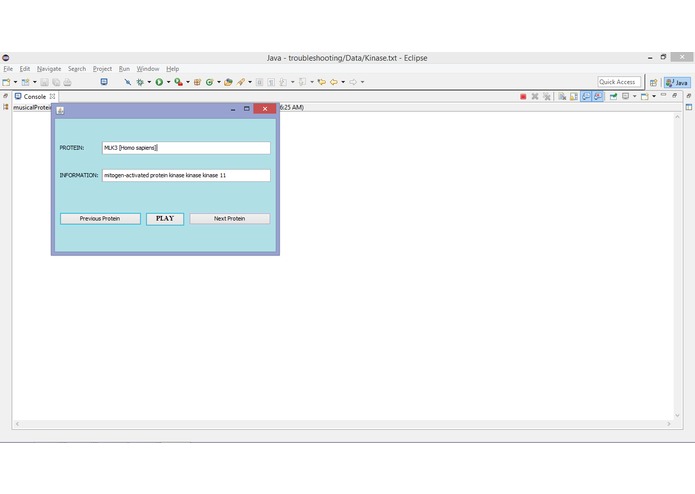Open the Help menu
695x494 pixels.
point(172,69)
